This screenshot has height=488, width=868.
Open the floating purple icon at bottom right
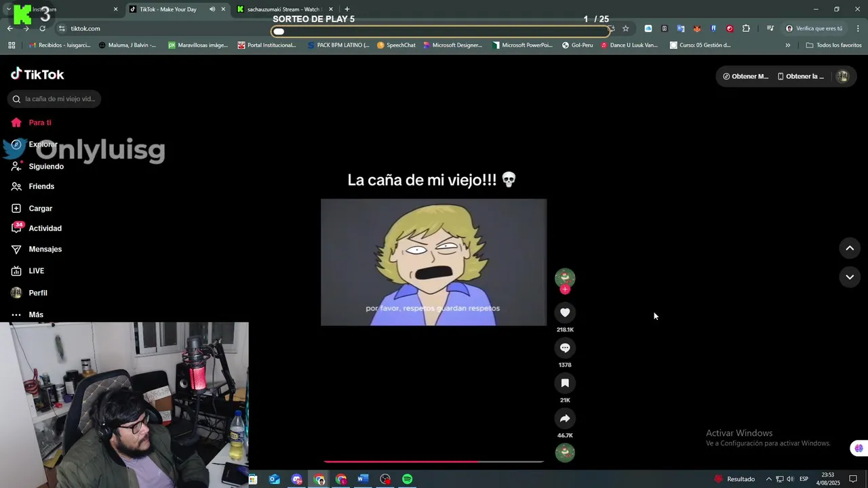click(859, 448)
